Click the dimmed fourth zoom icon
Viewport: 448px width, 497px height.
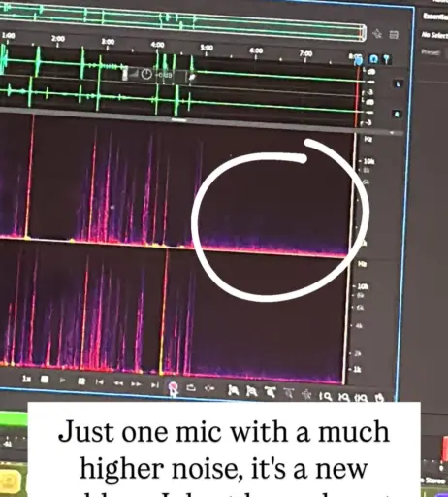(x=289, y=393)
